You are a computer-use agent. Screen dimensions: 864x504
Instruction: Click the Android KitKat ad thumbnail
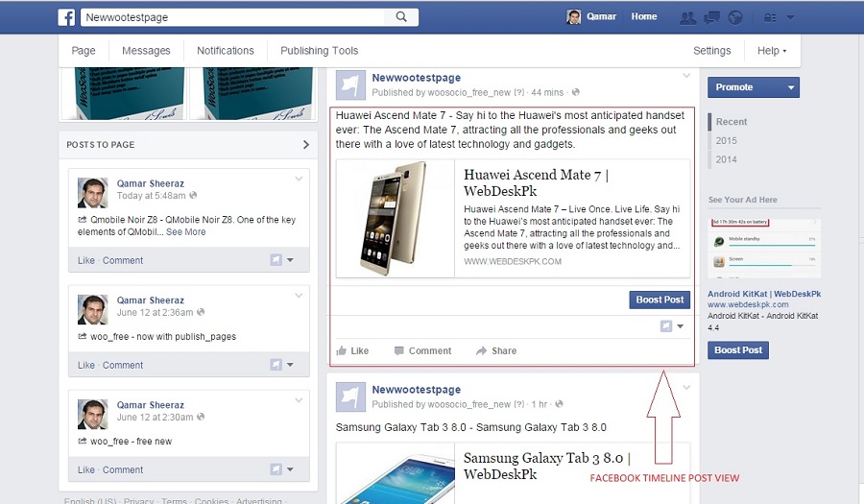764,249
